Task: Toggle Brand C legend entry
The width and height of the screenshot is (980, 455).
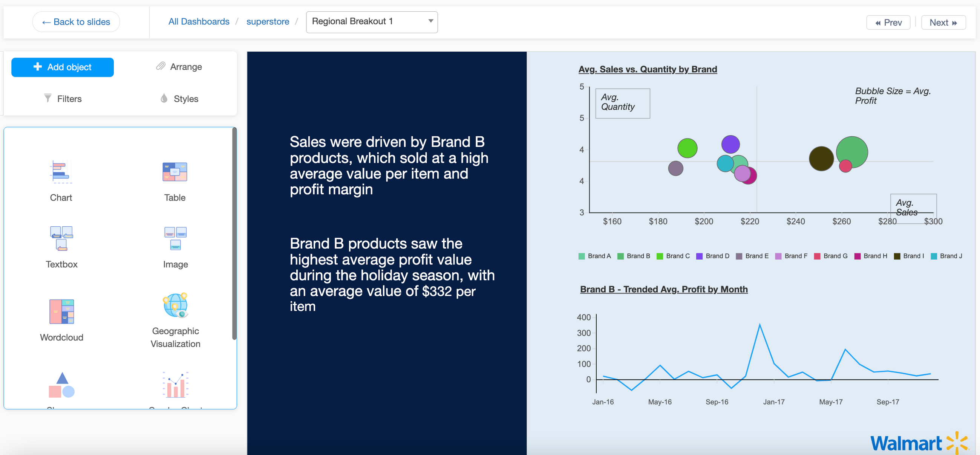Action: tap(673, 256)
